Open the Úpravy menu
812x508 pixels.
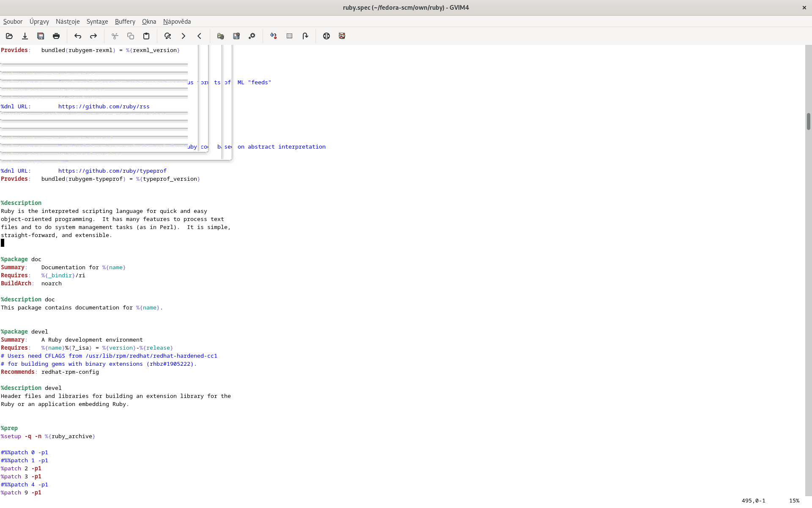click(x=39, y=22)
